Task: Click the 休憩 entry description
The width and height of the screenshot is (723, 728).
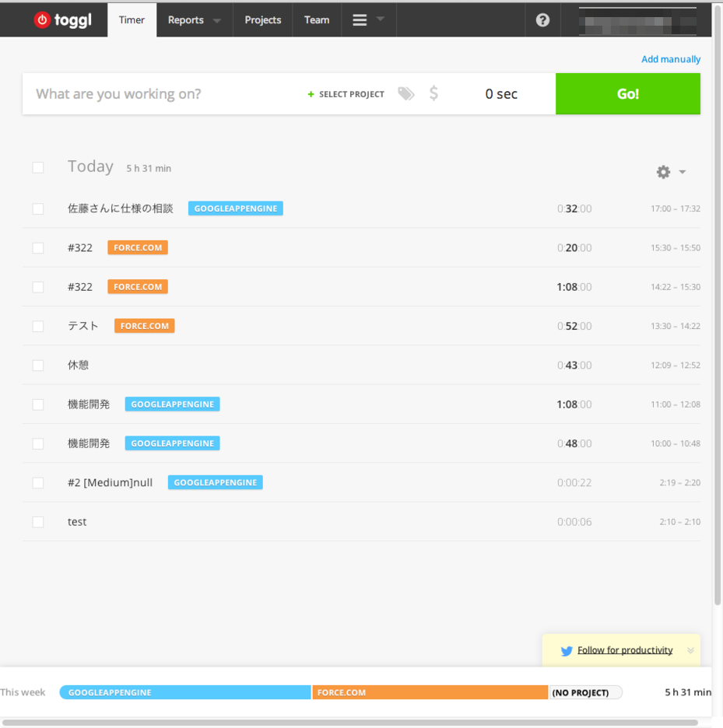Action: (78, 365)
